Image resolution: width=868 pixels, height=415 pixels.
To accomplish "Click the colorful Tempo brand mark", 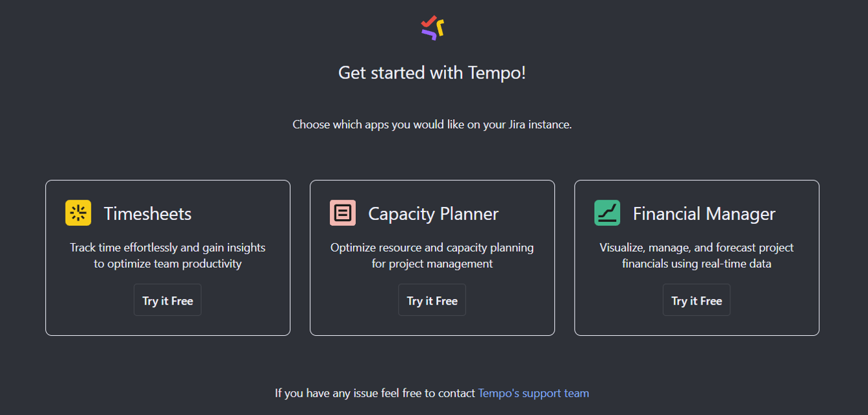I will point(432,27).
